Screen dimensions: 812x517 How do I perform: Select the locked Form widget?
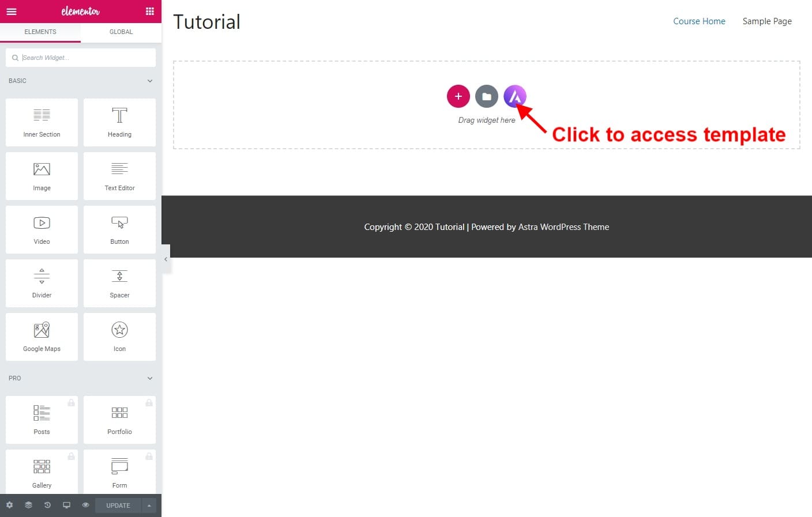119,472
